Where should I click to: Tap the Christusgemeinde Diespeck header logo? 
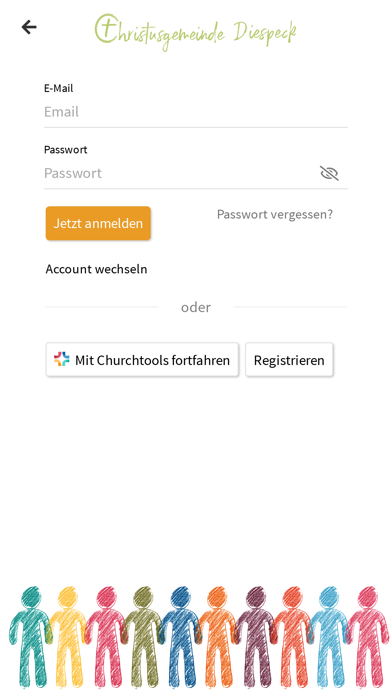click(x=195, y=31)
